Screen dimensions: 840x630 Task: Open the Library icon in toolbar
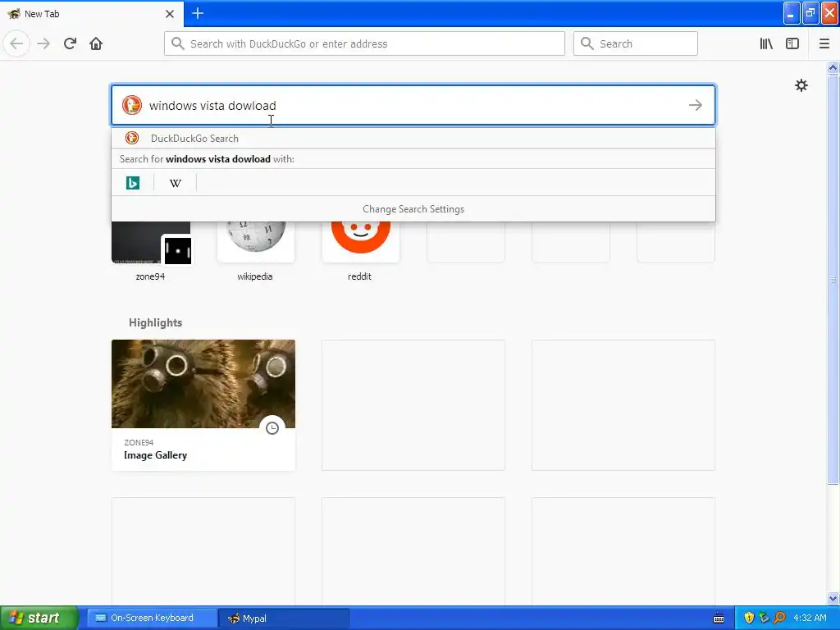coord(766,43)
